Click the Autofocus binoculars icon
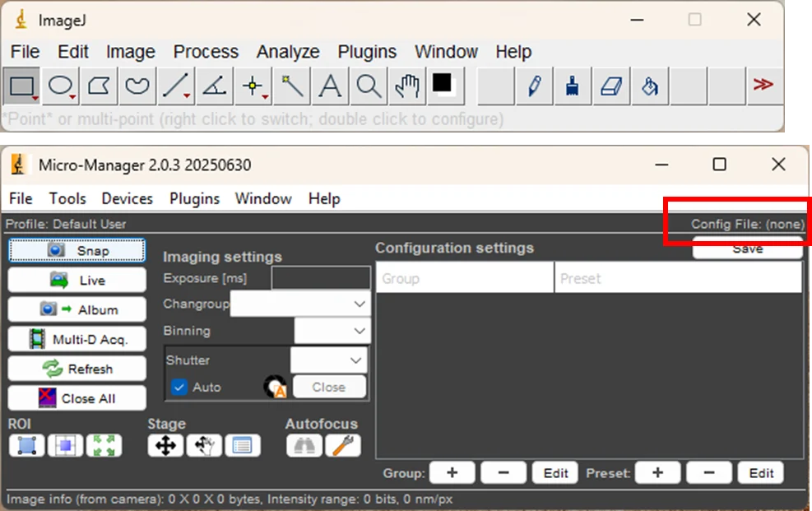The image size is (812, 511). coord(304,445)
